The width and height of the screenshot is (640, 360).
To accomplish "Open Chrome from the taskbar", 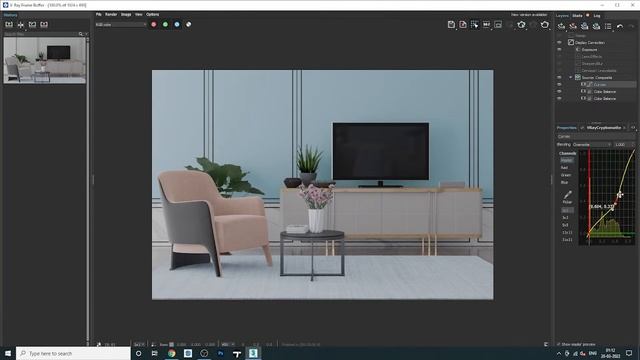I will (171, 353).
